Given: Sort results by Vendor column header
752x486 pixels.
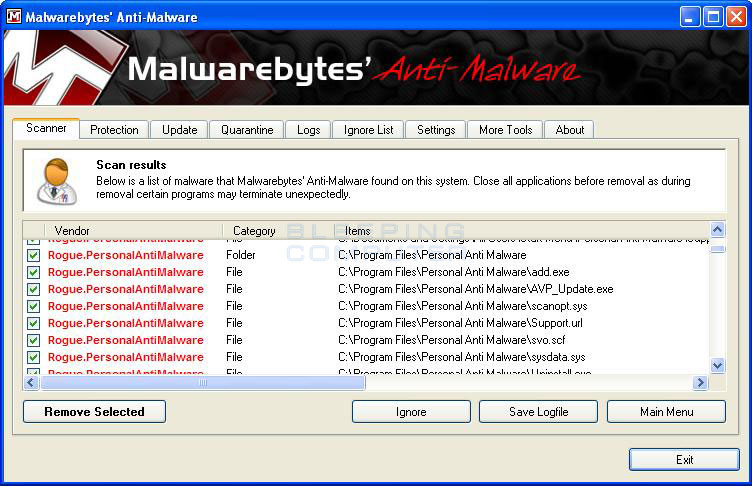Looking at the screenshot, I should (133, 230).
